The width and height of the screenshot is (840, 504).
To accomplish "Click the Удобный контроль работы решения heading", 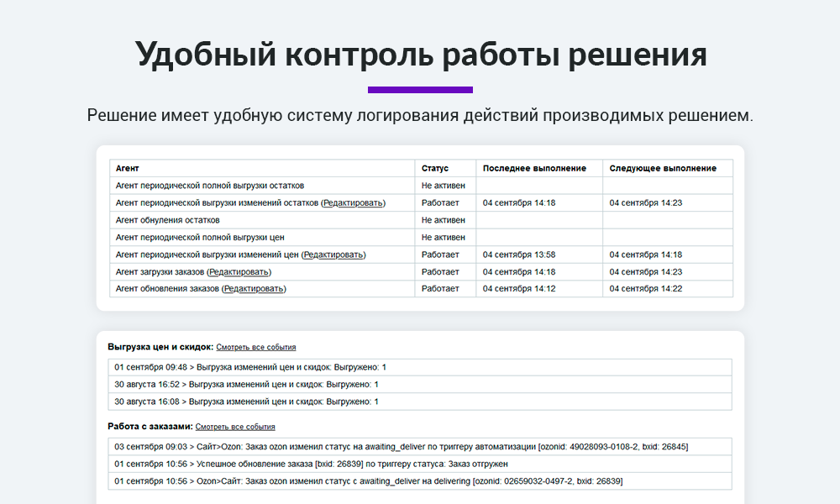I will click(420, 55).
